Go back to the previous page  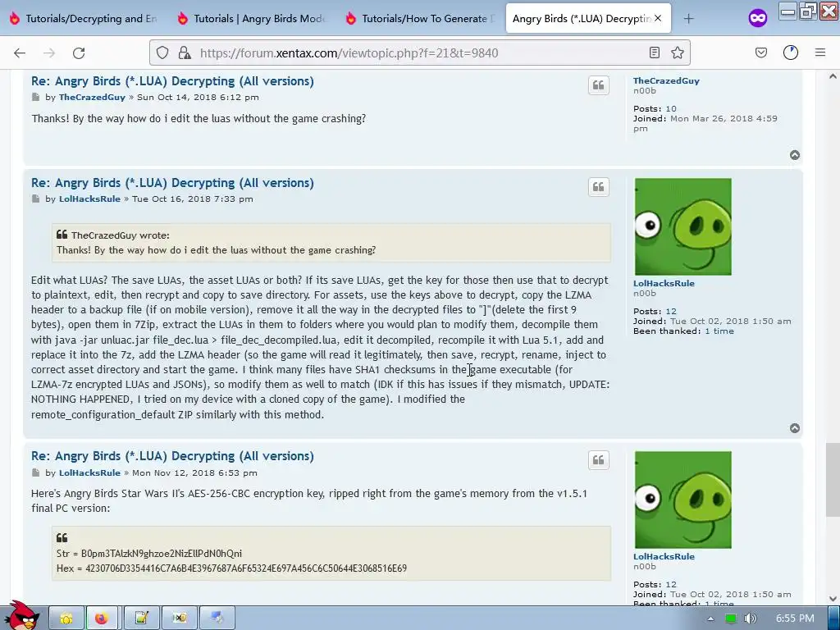click(20, 52)
